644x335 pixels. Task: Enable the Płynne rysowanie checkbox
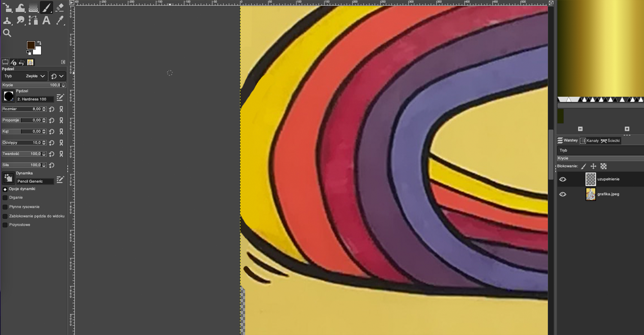[5, 207]
